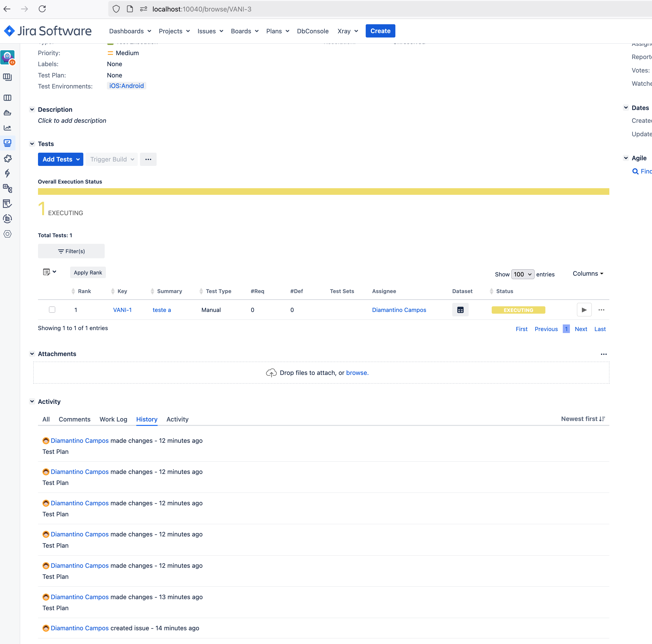The image size is (652, 644).
Task: Open the add-ons puzzle icon in sidebar
Action: tap(7, 158)
